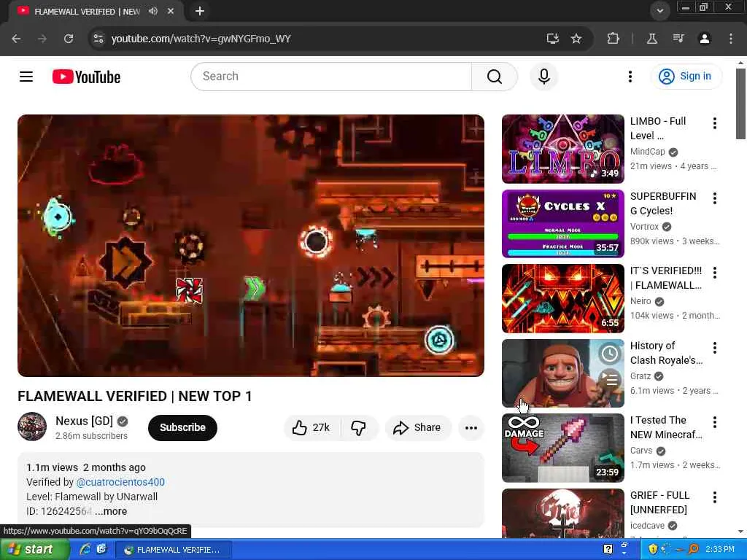Open the MindCap channel name
Image resolution: width=747 pixels, height=560 pixels.
click(648, 152)
